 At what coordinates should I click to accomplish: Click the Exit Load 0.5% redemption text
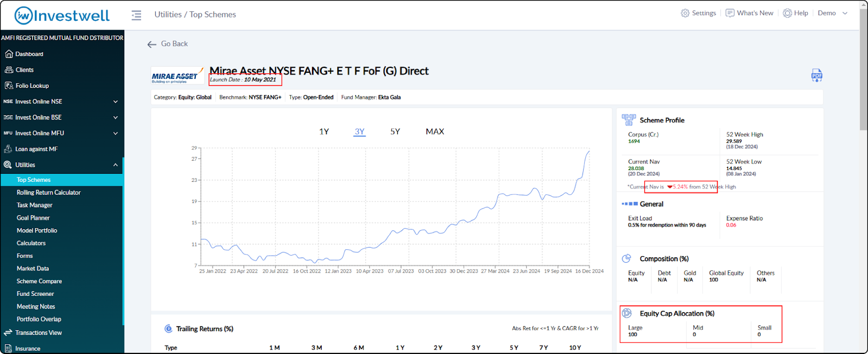667,225
